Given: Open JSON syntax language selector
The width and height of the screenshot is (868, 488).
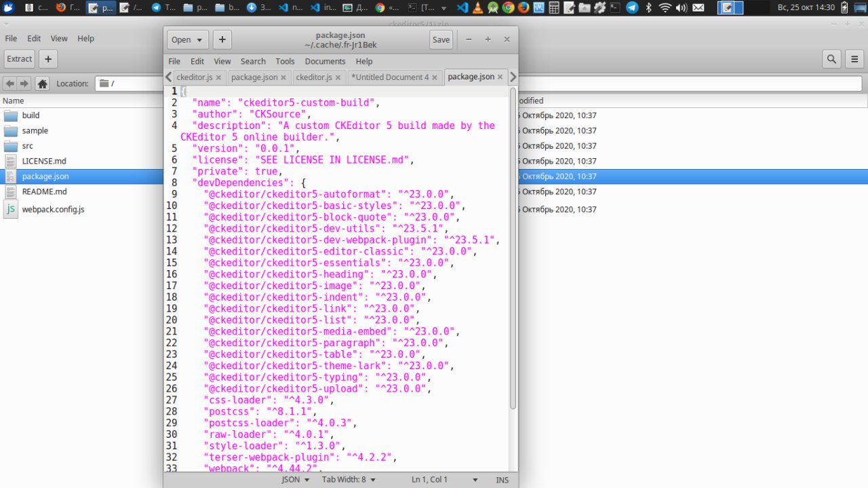Looking at the screenshot, I should click(296, 479).
